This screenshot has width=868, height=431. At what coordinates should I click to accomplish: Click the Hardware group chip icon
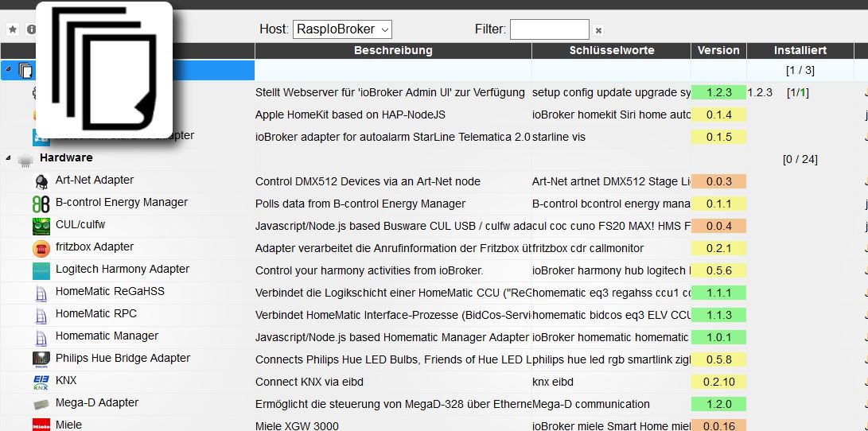click(25, 160)
